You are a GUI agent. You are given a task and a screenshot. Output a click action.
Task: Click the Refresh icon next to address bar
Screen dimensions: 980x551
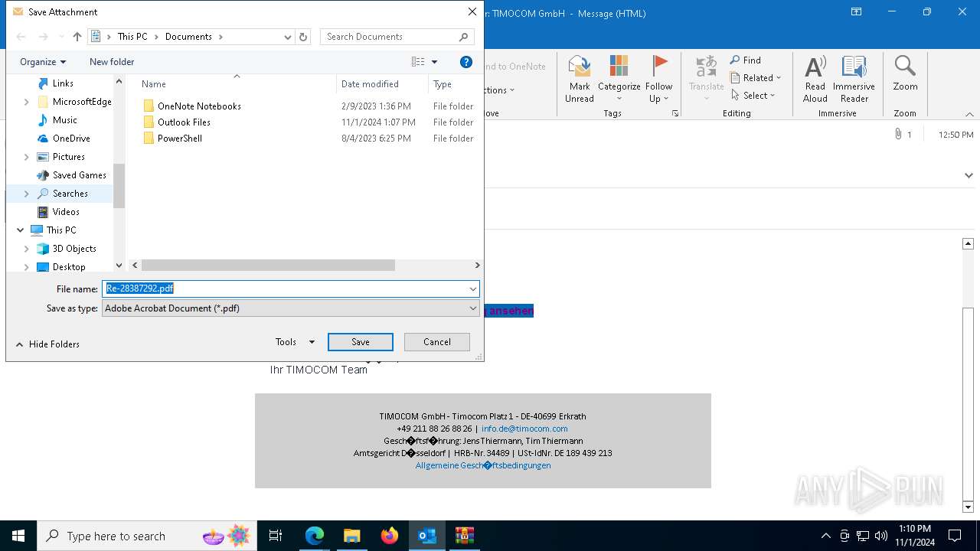click(x=303, y=37)
